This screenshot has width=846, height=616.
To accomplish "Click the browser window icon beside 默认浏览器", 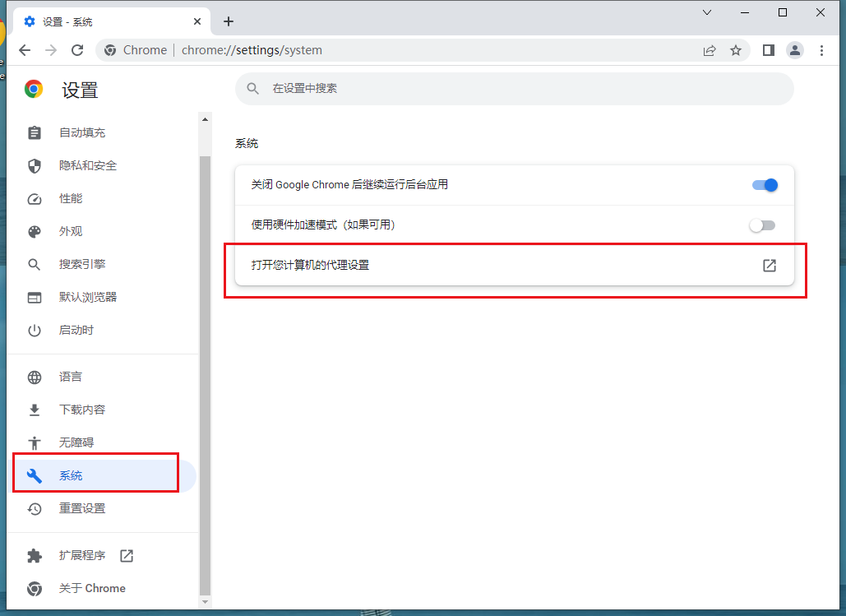I will coord(35,298).
